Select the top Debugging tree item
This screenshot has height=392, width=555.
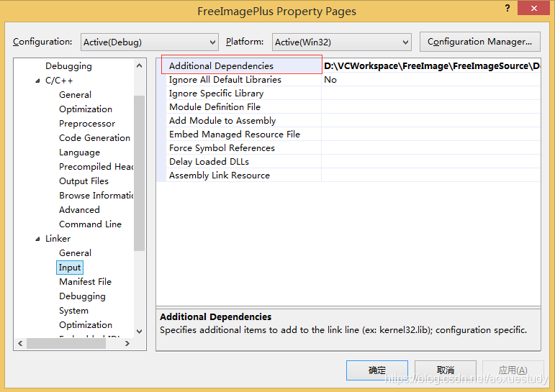click(x=68, y=66)
